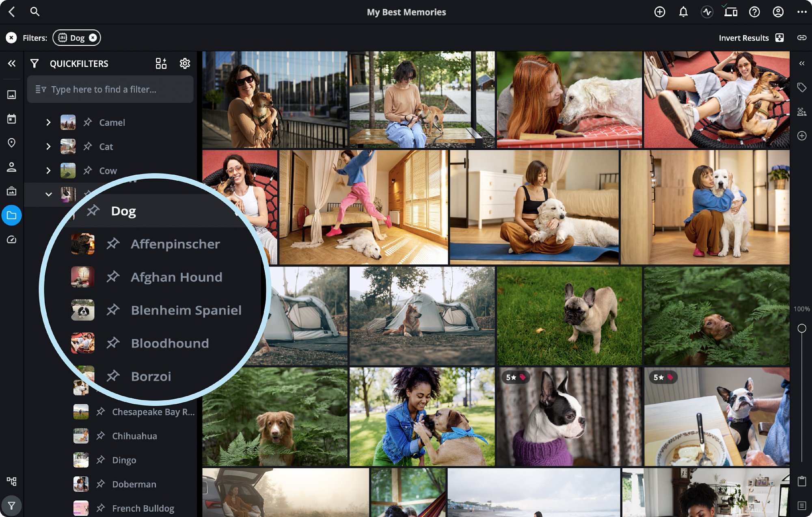812x517 pixels.
Task: Pin the Dingo filter
Action: [x=101, y=460]
